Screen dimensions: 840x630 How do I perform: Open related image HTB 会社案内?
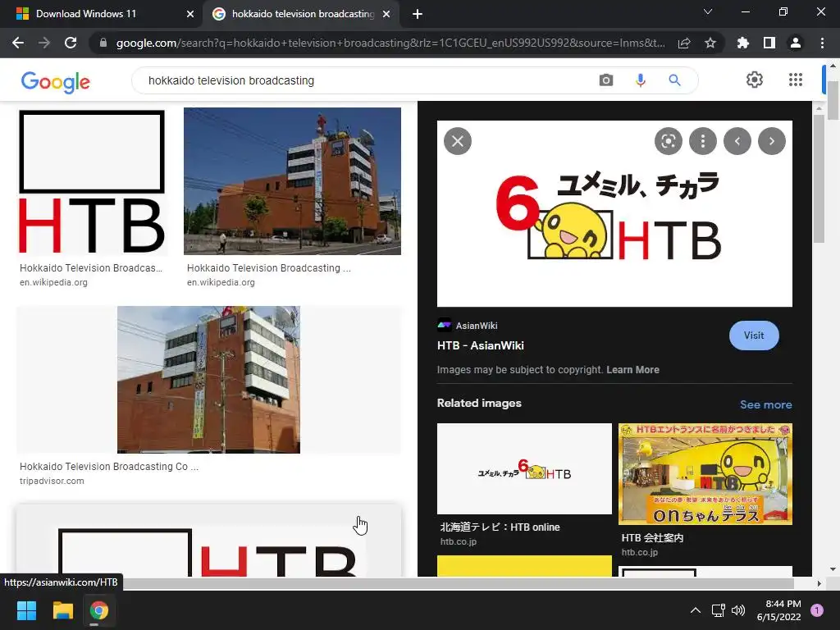[x=705, y=474]
